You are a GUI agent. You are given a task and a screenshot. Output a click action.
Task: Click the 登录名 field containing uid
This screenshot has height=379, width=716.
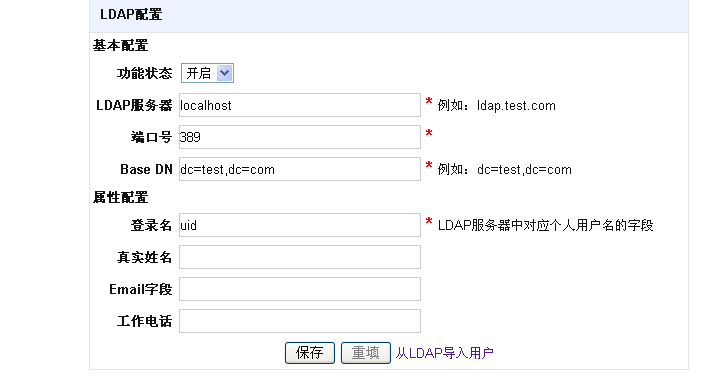pos(300,225)
